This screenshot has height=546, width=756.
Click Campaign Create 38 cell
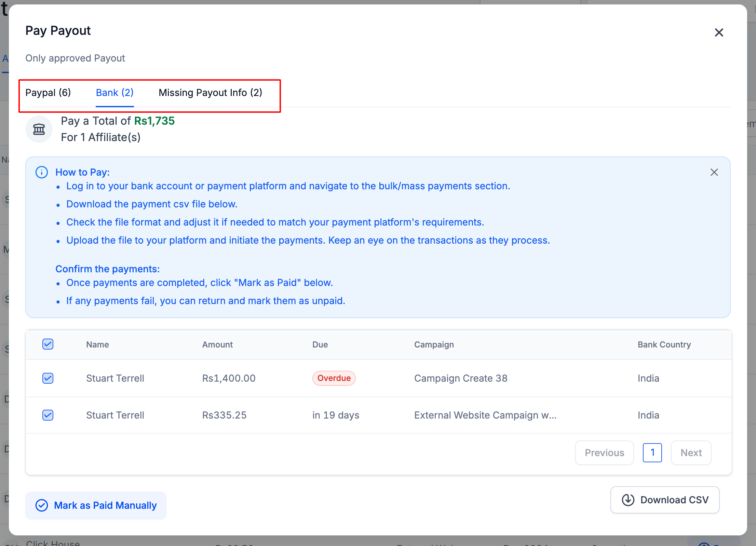point(461,378)
